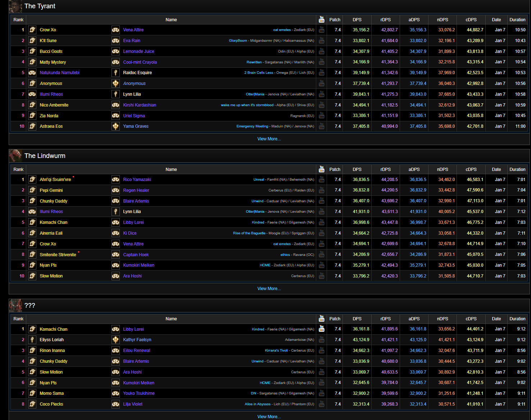Open the ethics guild link
The height and width of the screenshot is (420, 531).
(285, 255)
